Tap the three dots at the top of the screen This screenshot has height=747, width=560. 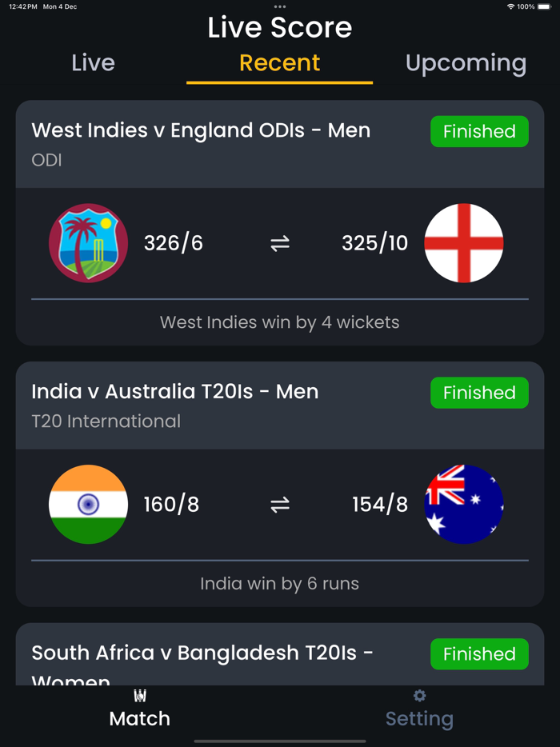coord(279,6)
